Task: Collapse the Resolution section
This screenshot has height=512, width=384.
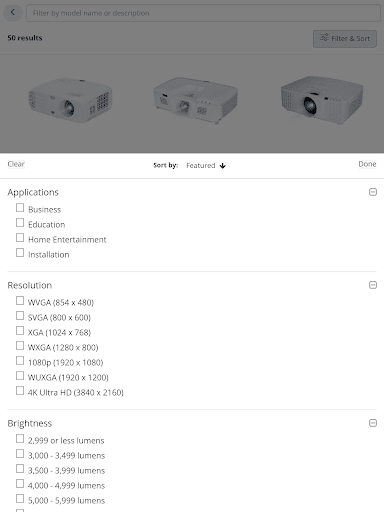Action: tap(373, 285)
